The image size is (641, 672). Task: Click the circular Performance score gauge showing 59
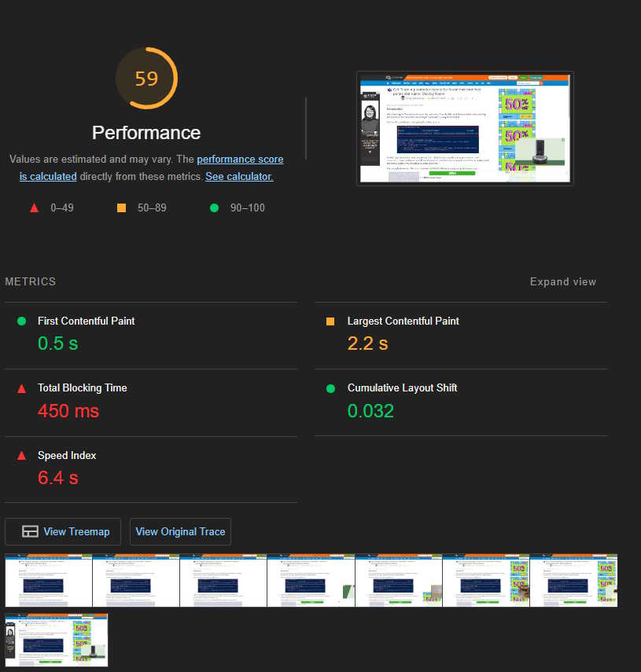(x=146, y=78)
